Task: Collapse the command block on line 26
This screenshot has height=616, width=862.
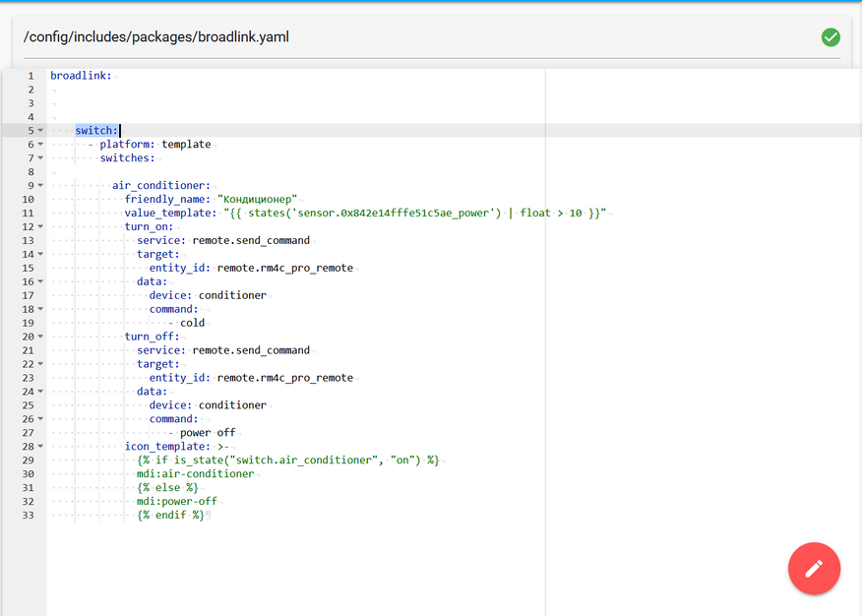Action: tap(40, 419)
